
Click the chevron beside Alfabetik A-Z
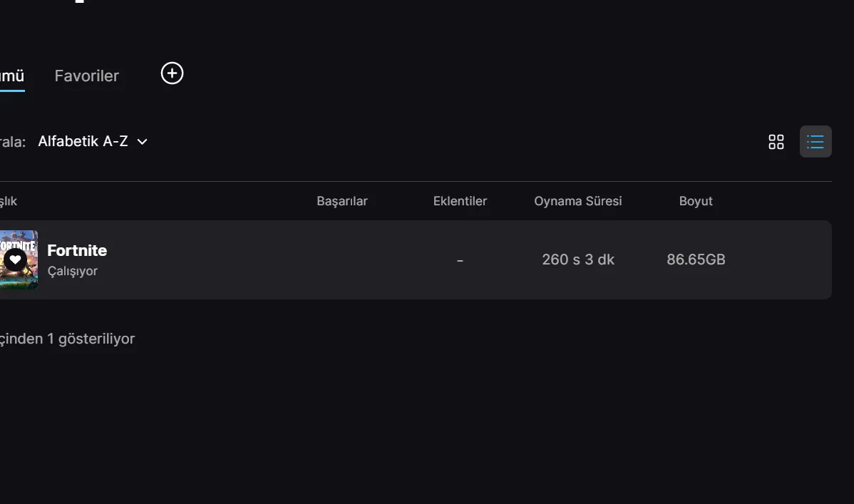pyautogui.click(x=142, y=142)
